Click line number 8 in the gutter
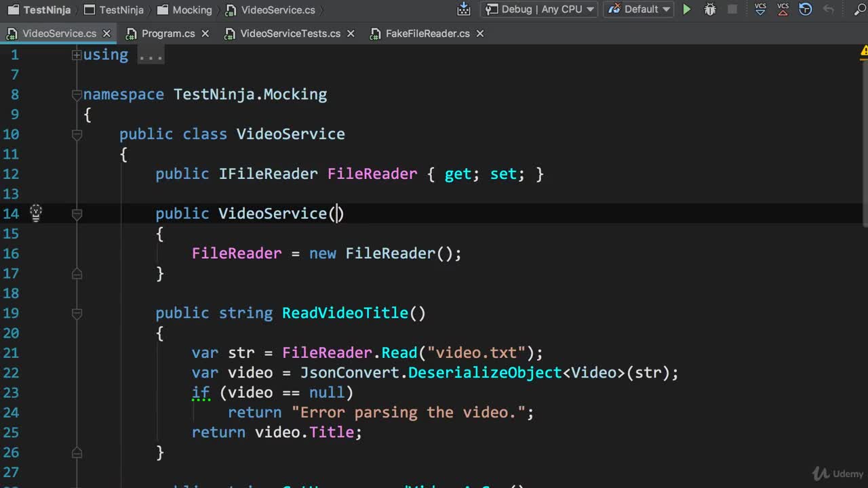868x488 pixels. 15,94
